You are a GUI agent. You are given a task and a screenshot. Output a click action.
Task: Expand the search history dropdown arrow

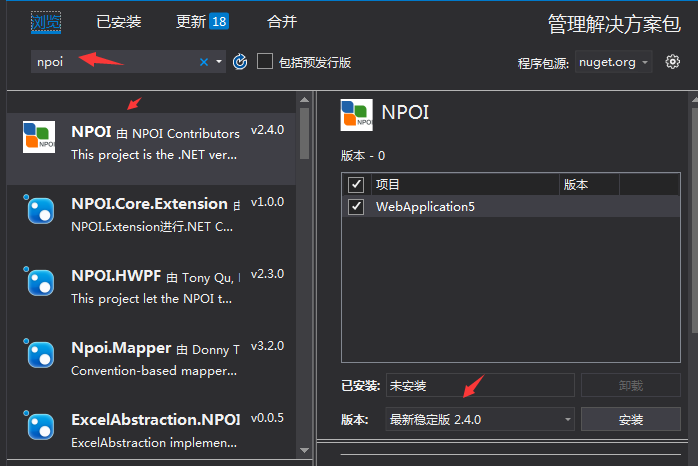pyautogui.click(x=219, y=61)
